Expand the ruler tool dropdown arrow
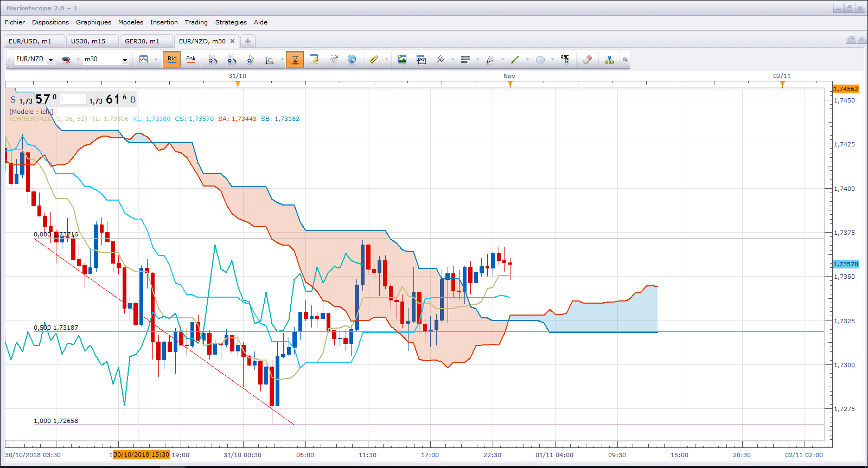The width and height of the screenshot is (868, 468). tap(386, 60)
